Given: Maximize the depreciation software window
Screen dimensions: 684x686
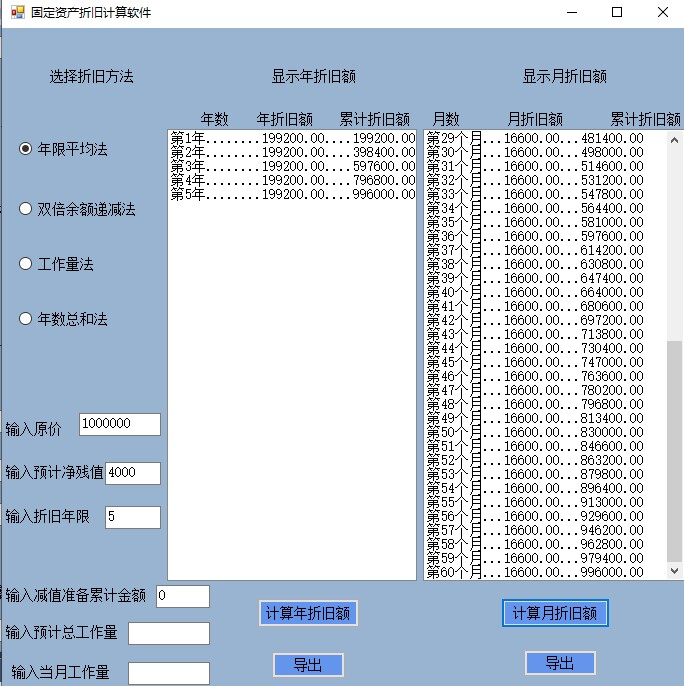Looking at the screenshot, I should [x=617, y=12].
